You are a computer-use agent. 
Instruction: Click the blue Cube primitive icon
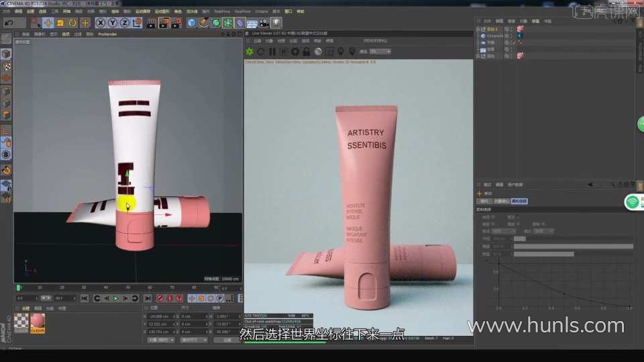click(192, 23)
